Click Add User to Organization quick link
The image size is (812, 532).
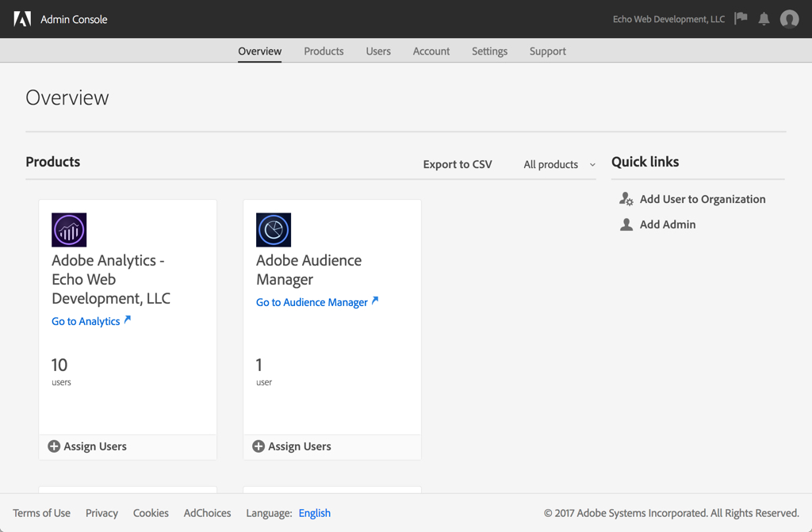point(703,199)
